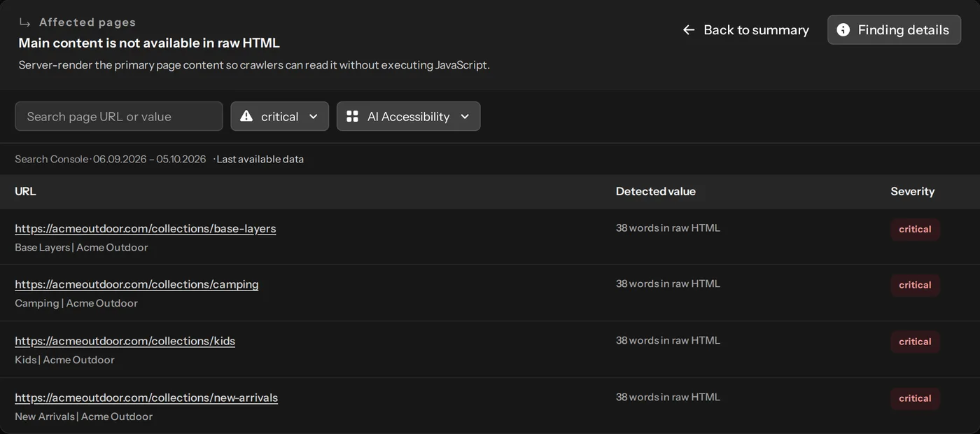The image size is (980, 434).
Task: Open the collections/new-arrivals URL link
Action: [x=146, y=398]
